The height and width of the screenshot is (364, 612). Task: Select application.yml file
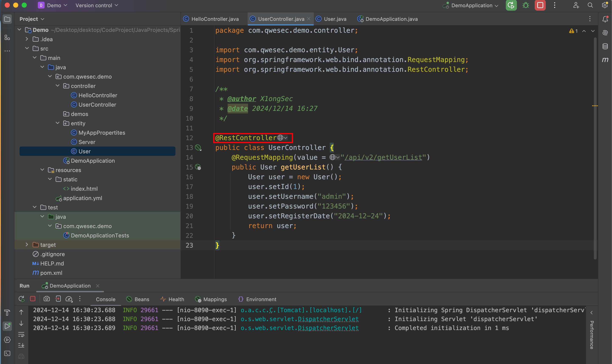click(83, 198)
